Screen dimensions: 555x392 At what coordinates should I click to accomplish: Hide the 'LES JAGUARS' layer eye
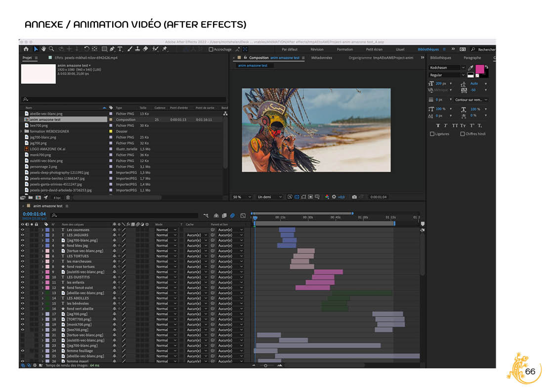[23, 235]
